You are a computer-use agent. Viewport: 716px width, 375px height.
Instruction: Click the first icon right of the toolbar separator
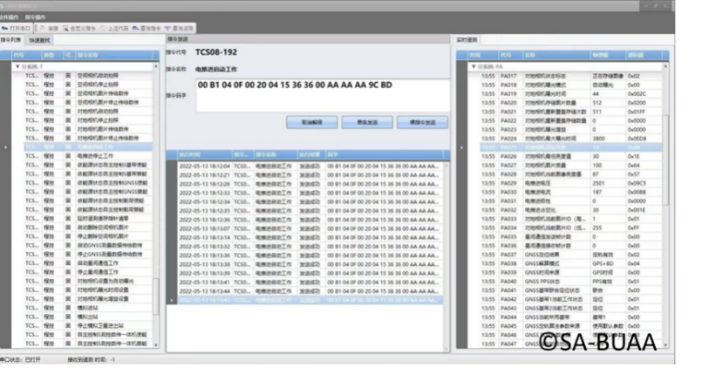click(x=43, y=28)
